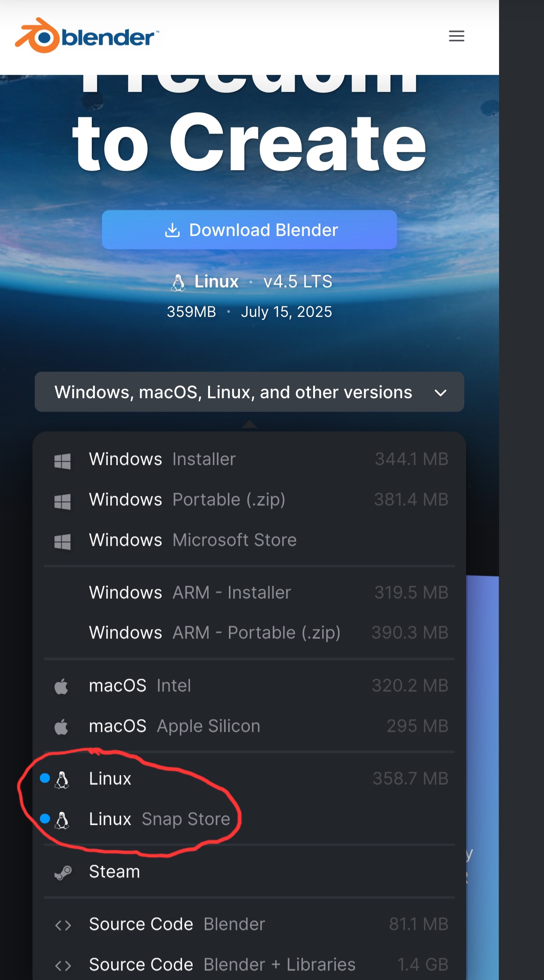This screenshot has width=544, height=980.
Task: Click the July 15, 2025 release date
Action: pyautogui.click(x=286, y=312)
